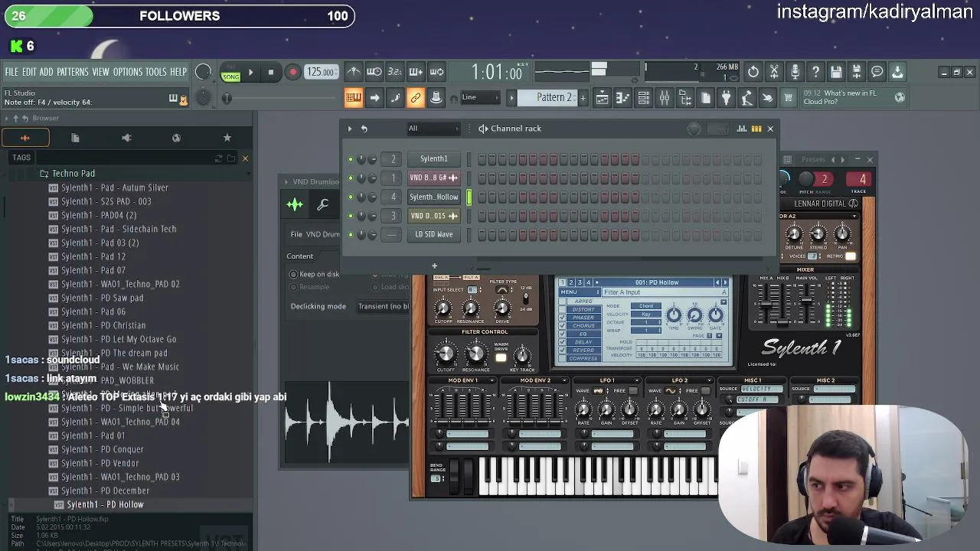Enable the ARPEG checkbox in Sylenth1
This screenshot has width=980, height=551.
click(x=563, y=301)
